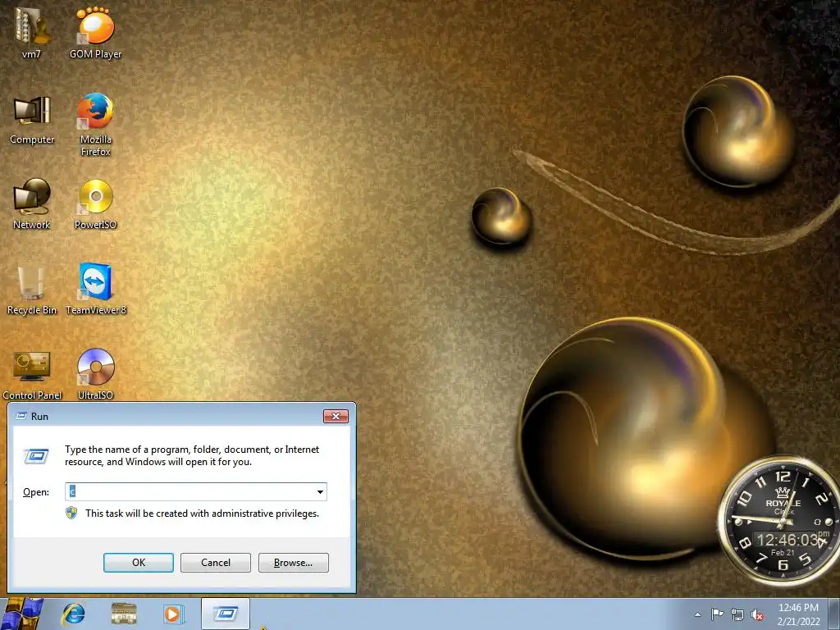Open Internet Explorer from the taskbar
This screenshot has width=840, height=630.
[x=73, y=614]
